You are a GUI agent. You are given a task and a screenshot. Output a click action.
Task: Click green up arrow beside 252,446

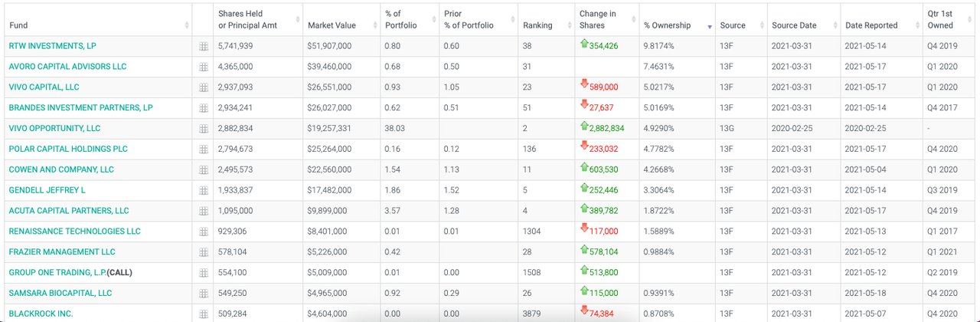coord(584,188)
